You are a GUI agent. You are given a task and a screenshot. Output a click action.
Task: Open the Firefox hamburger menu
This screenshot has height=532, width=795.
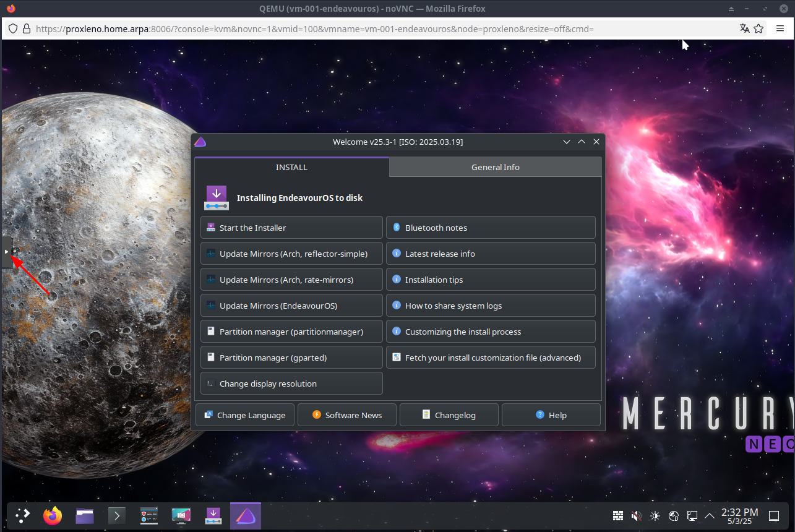pyautogui.click(x=780, y=28)
